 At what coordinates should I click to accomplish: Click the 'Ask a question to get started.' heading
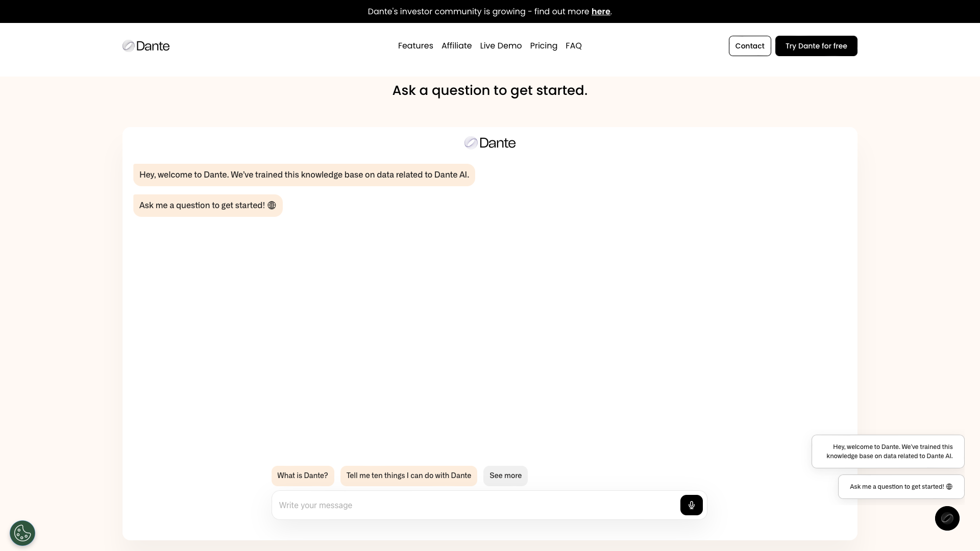(x=490, y=90)
